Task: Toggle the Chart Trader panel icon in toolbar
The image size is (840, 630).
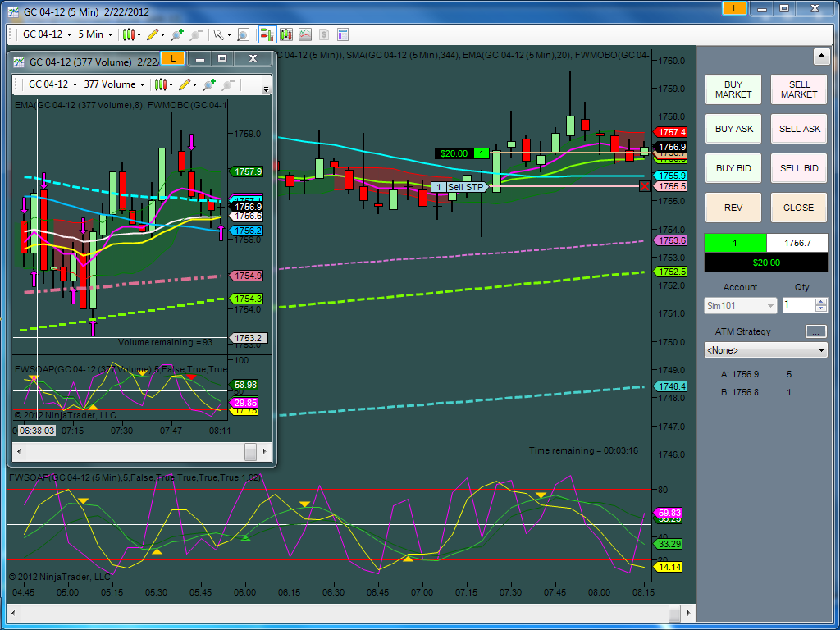Action: click(267, 34)
